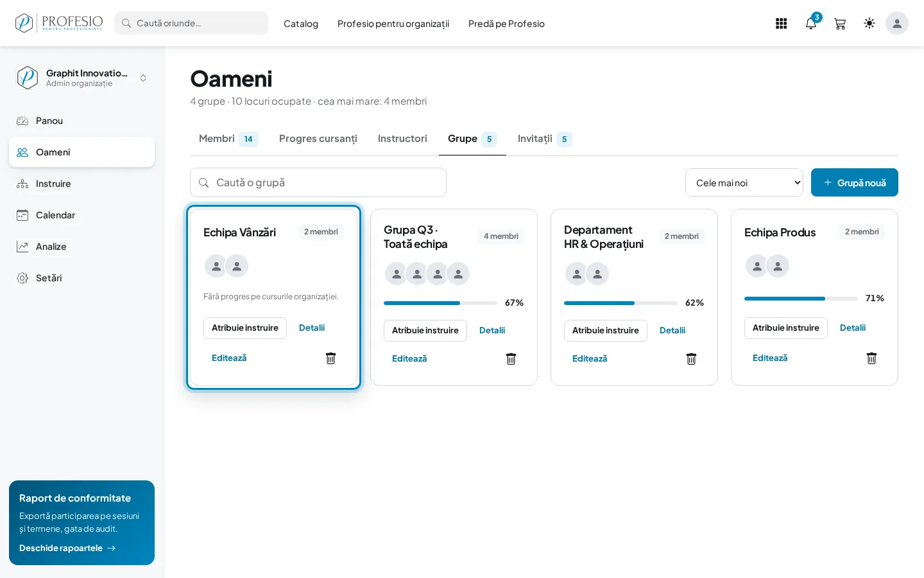Open the shopping cart

(840, 24)
